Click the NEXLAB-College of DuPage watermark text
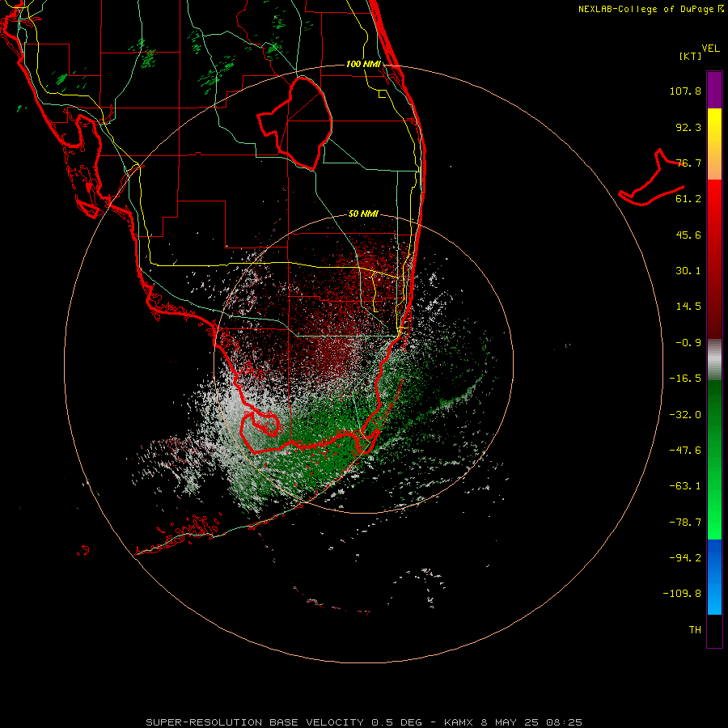Image resolution: width=728 pixels, height=728 pixels. point(645,9)
